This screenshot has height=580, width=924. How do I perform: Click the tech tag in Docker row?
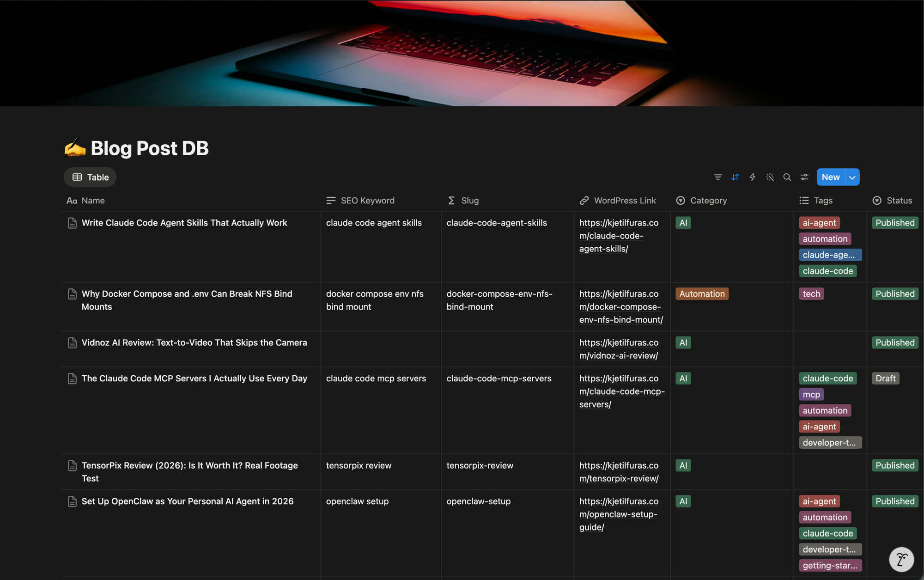click(x=811, y=294)
